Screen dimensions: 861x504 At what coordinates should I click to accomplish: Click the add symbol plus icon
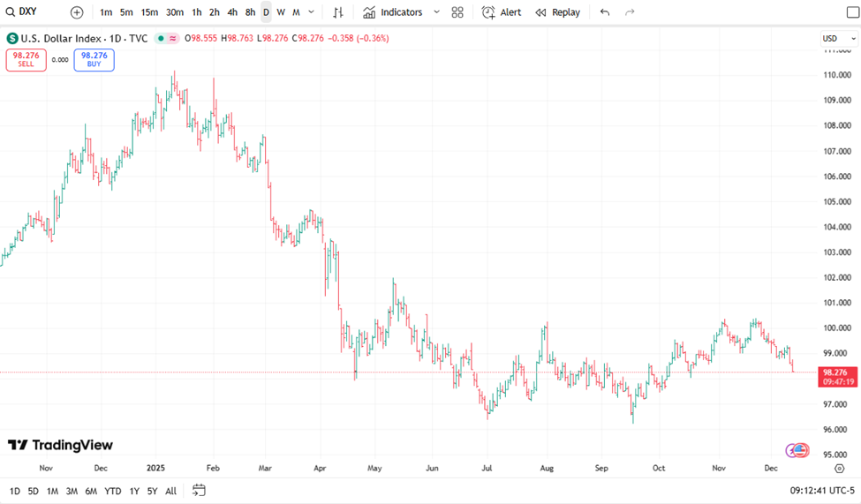tap(77, 12)
